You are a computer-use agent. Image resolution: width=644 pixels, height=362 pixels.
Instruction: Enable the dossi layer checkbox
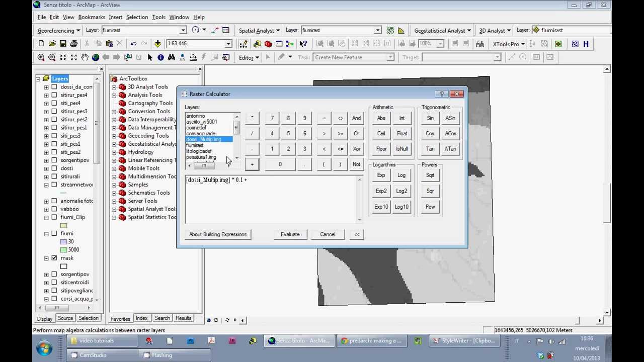point(54,168)
